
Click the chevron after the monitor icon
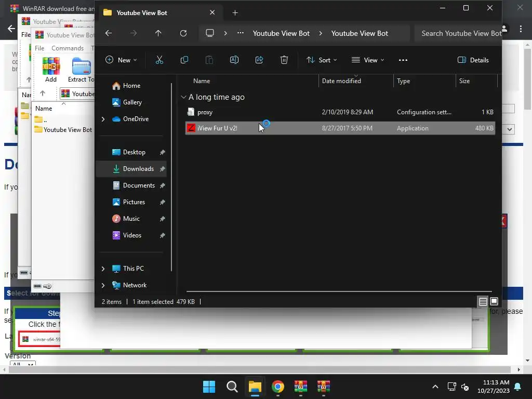click(225, 33)
